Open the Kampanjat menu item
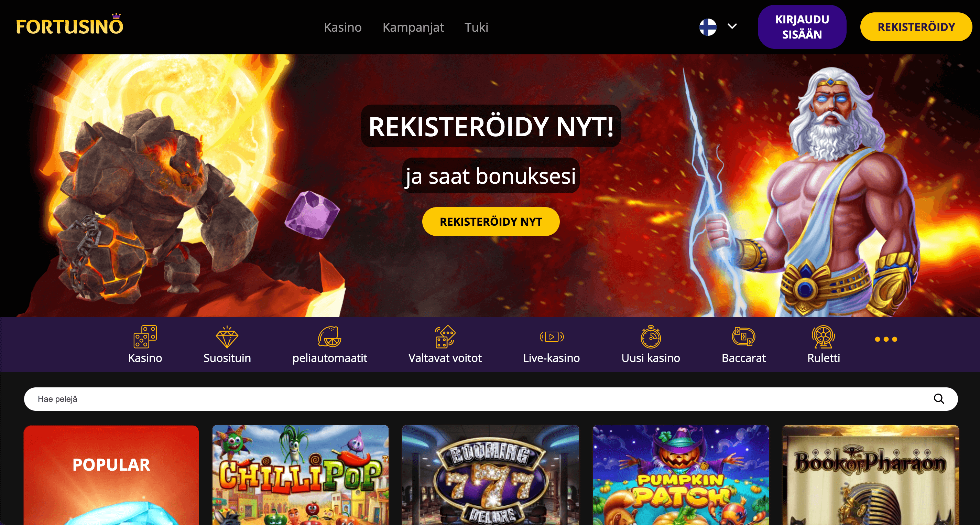 point(413,28)
